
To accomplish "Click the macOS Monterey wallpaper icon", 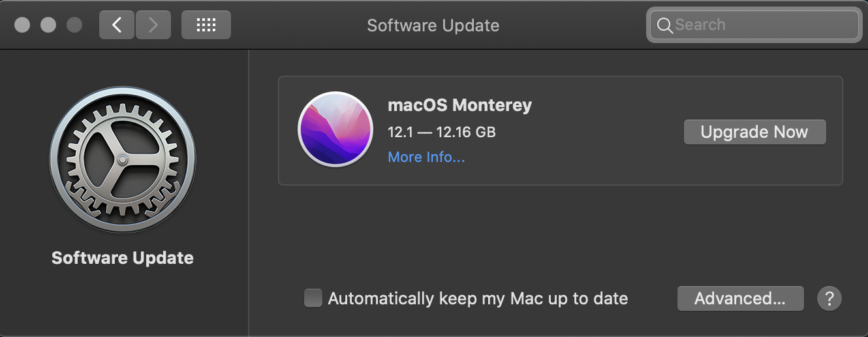I will click(335, 130).
